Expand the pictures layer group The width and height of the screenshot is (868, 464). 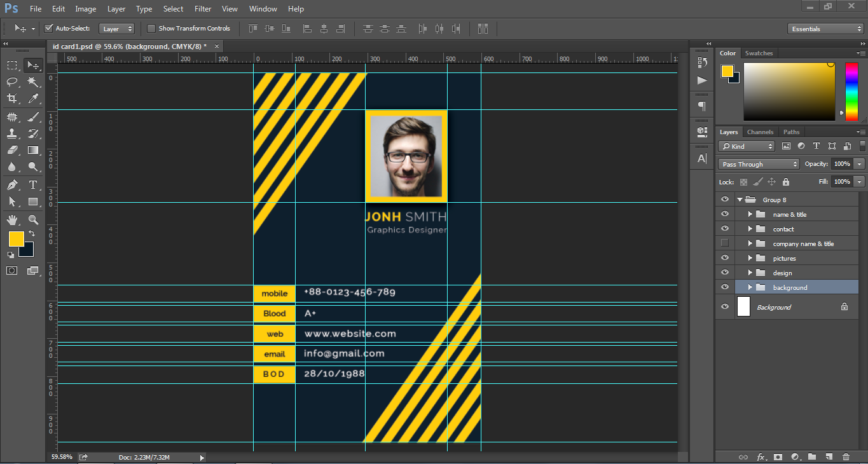point(750,258)
